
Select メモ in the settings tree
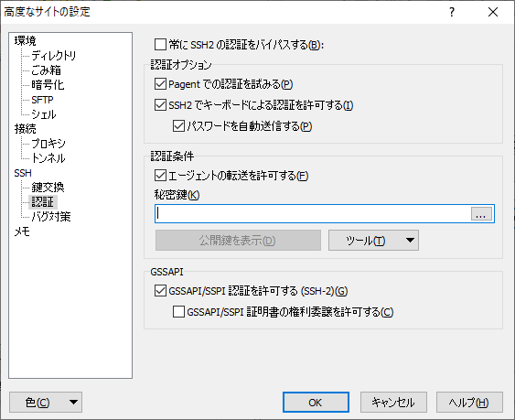pos(22,232)
